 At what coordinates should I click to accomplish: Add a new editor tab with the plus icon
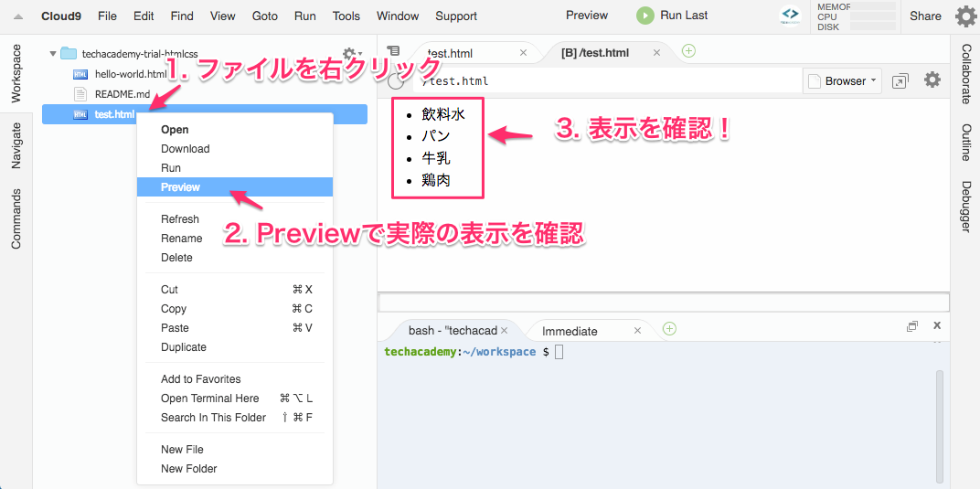pyautogui.click(x=688, y=51)
